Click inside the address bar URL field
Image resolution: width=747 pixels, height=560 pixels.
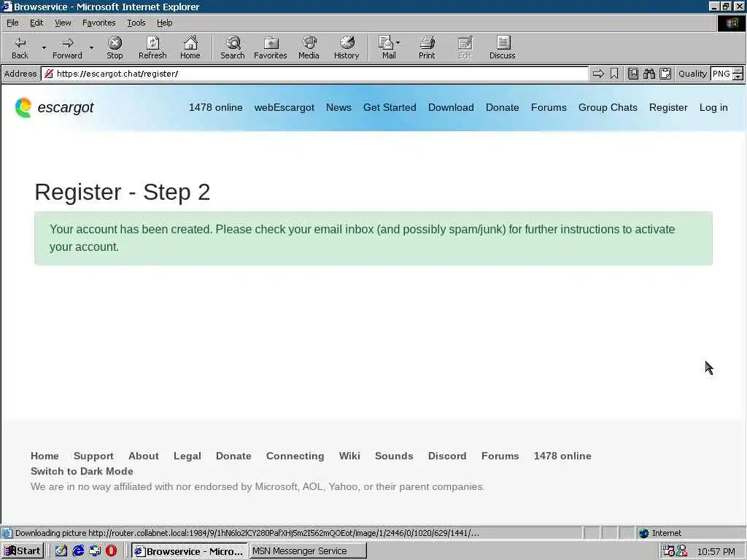(314, 74)
